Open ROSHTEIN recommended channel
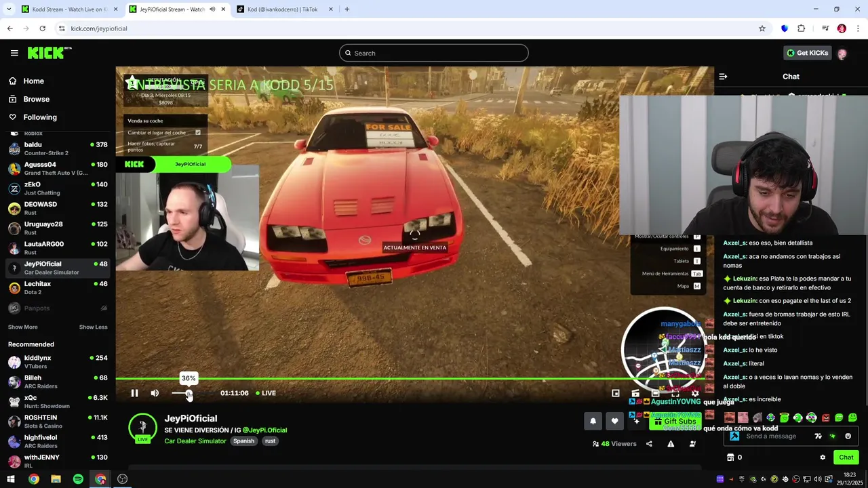Image resolution: width=868 pixels, height=488 pixels. coord(58,422)
